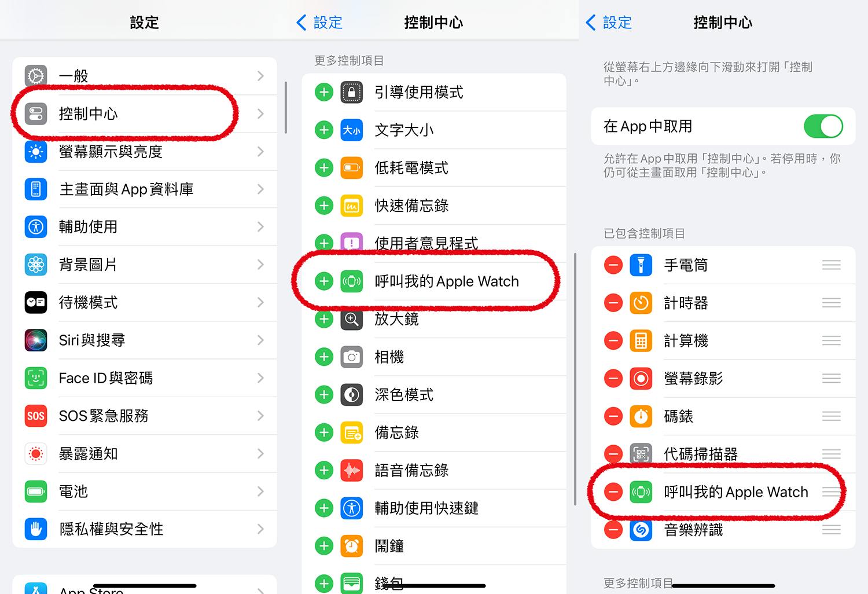Open 背景圖片 via its chevron arrow
The width and height of the screenshot is (868, 594).
click(260, 265)
